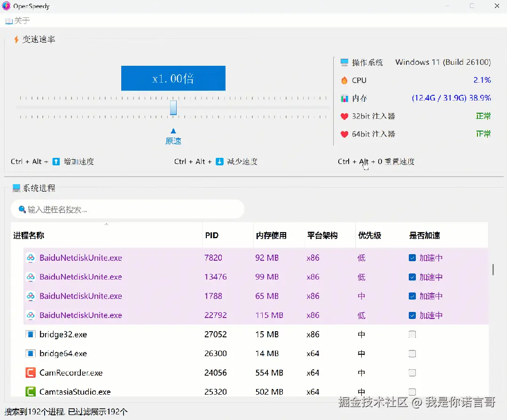
Task: Click the lightning bolt icon beside 变速速率
Action: (16, 39)
